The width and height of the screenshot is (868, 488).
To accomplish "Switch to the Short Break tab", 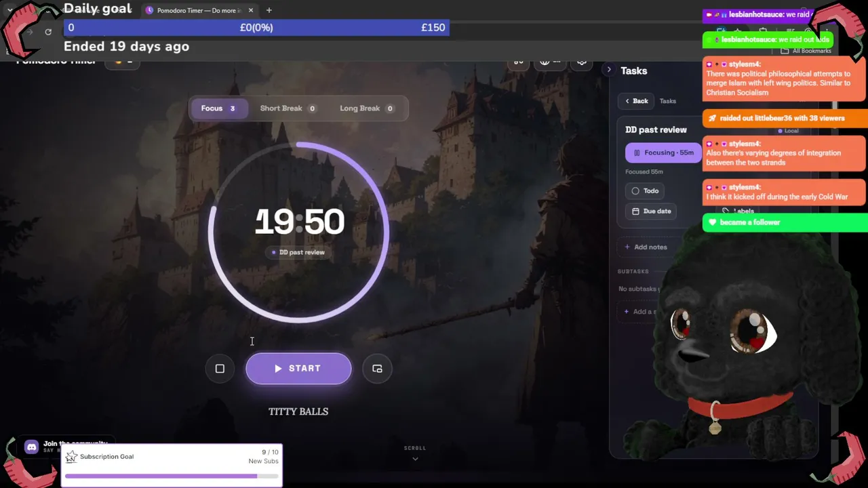I will point(288,108).
